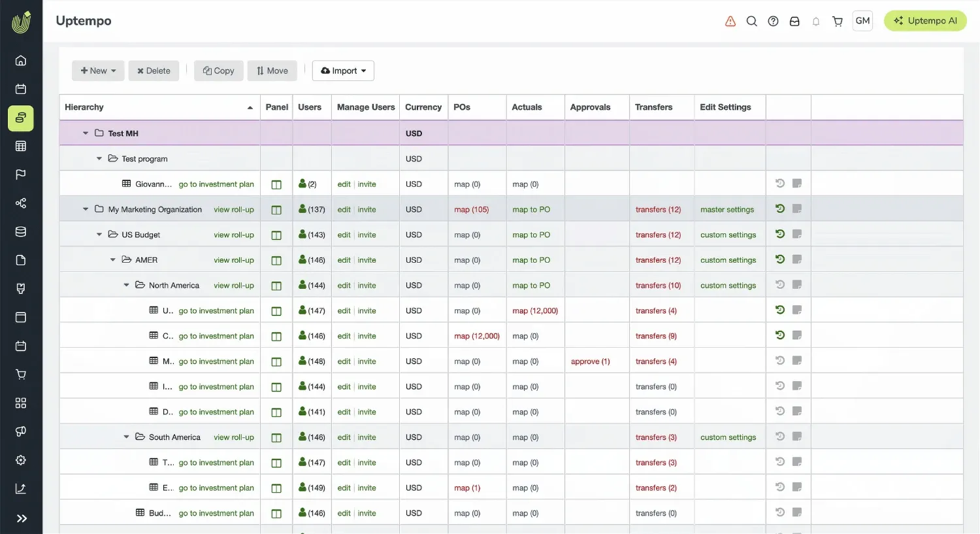Image resolution: width=980 pixels, height=534 pixels.
Task: Collapse the AMER node
Action: pos(113,260)
